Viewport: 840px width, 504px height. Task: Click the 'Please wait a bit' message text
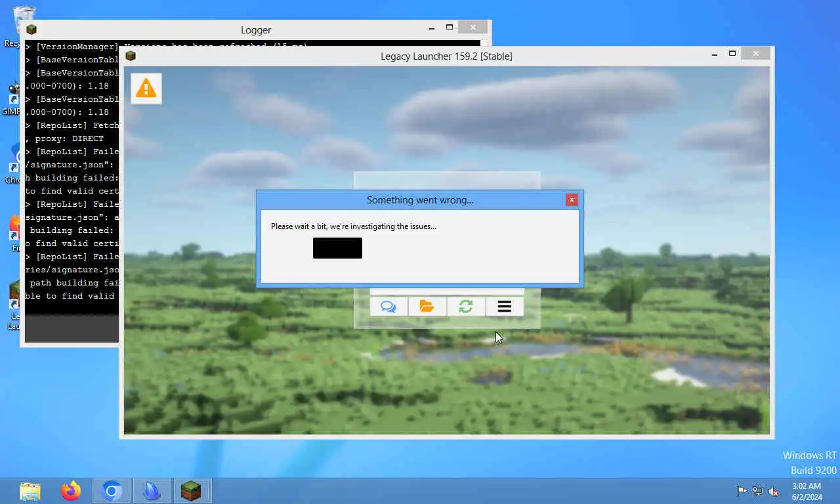353,226
